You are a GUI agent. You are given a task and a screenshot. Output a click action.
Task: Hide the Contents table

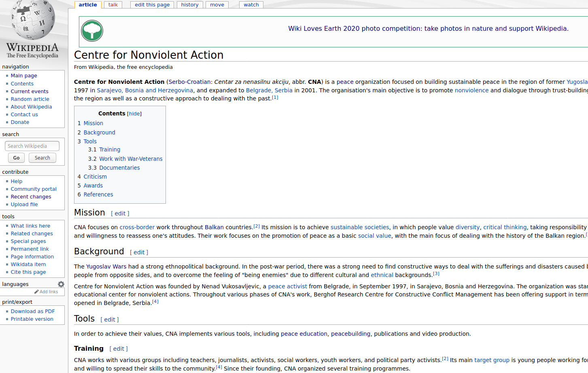point(134,114)
